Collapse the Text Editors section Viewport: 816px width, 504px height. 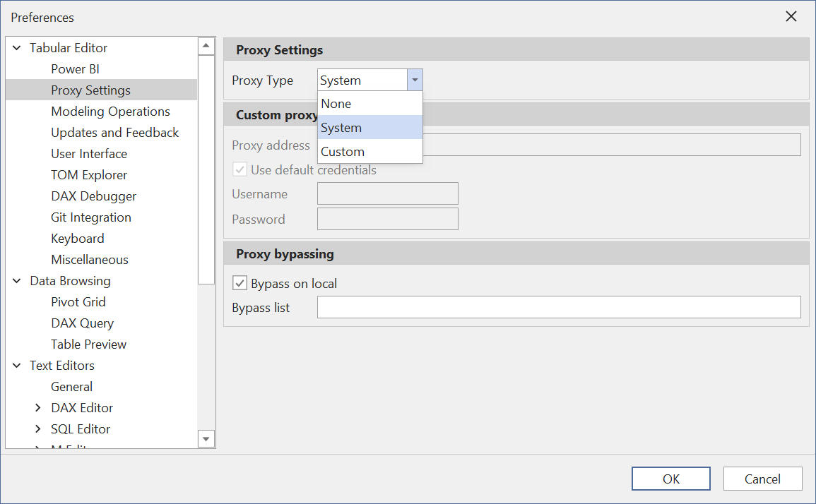[16, 365]
